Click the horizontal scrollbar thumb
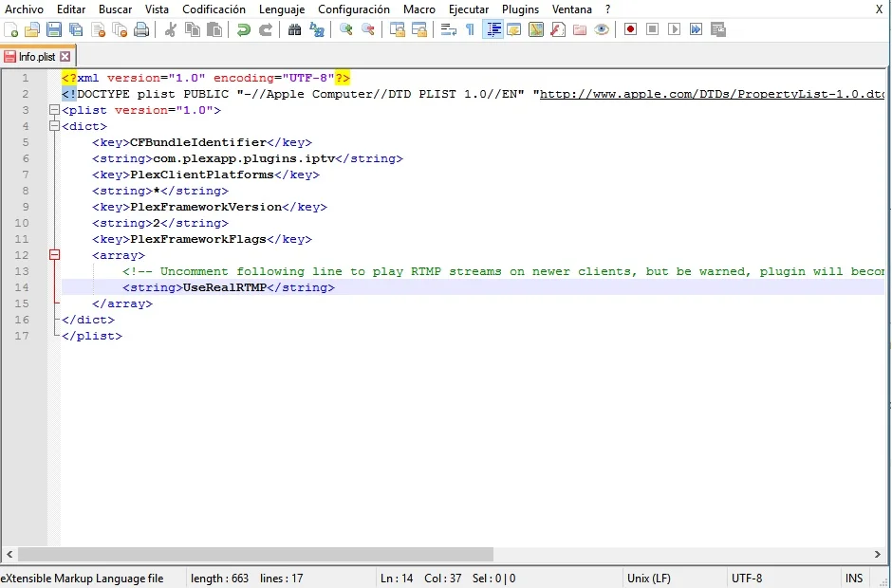892x588 pixels. 256,554
